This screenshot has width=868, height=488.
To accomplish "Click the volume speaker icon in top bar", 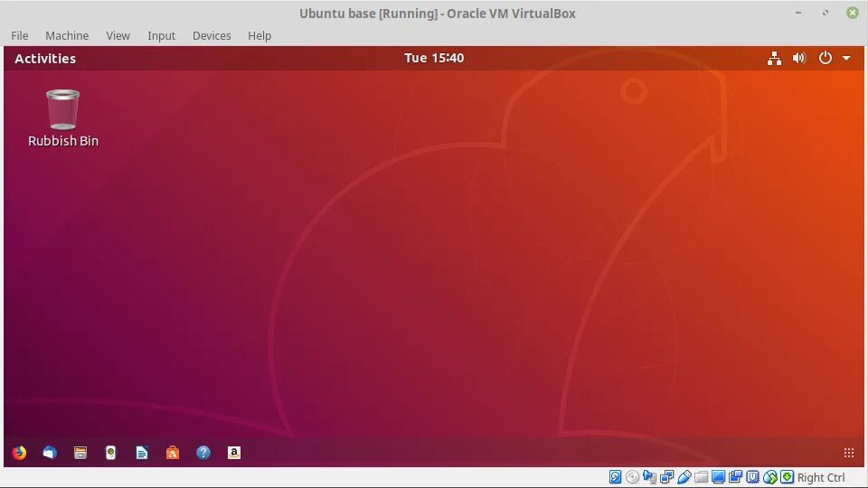I will point(798,58).
